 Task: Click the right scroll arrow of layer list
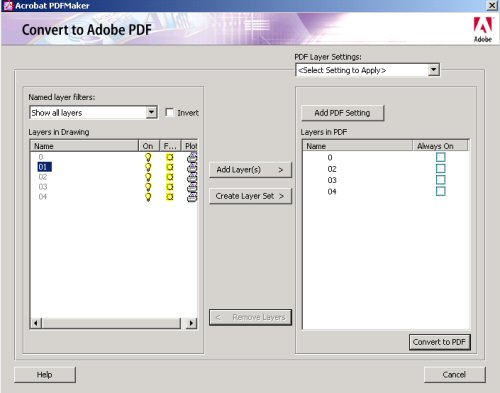coord(191,323)
